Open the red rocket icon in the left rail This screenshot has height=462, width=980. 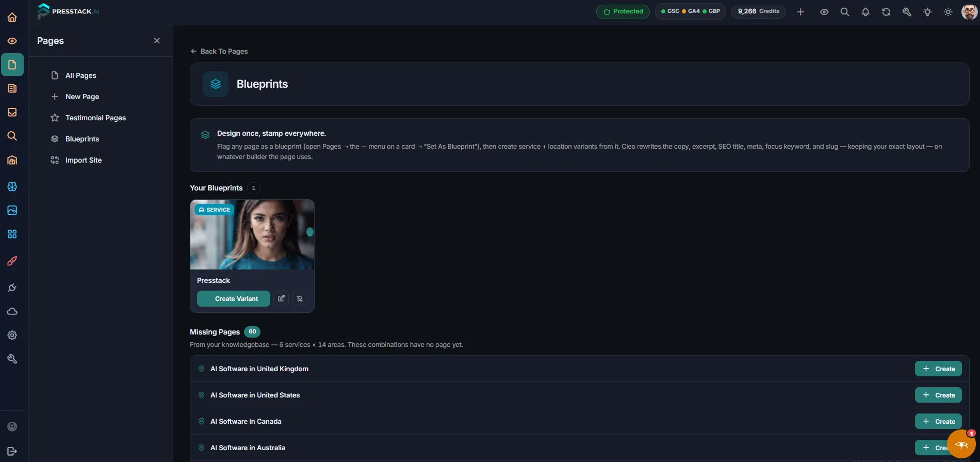(12, 261)
